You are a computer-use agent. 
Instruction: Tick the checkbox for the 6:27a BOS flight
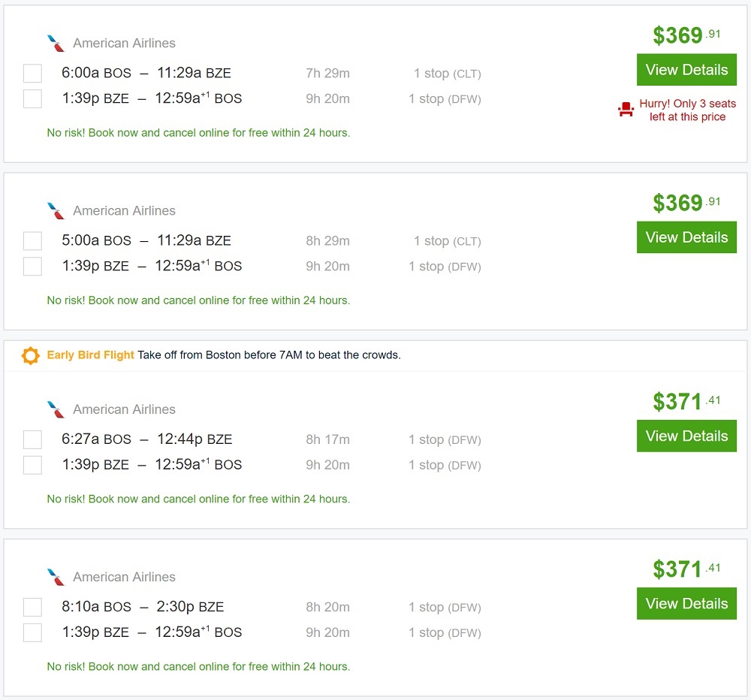pos(32,439)
